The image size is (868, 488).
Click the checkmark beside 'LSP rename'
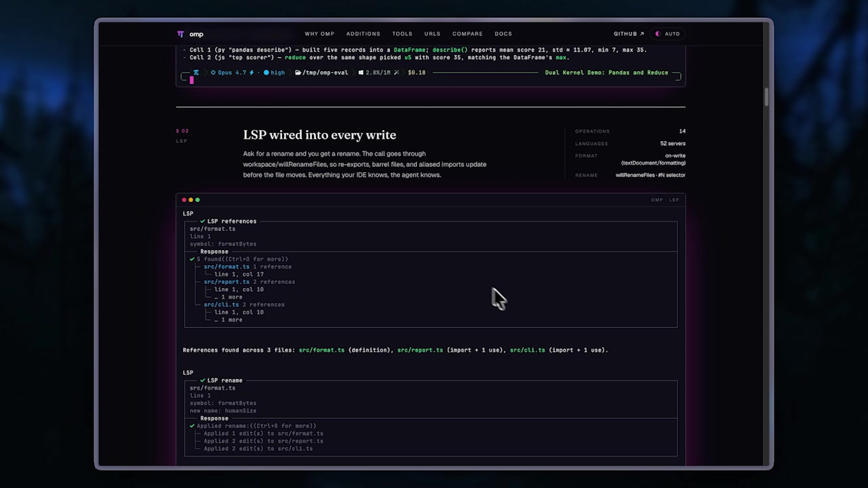(x=202, y=380)
